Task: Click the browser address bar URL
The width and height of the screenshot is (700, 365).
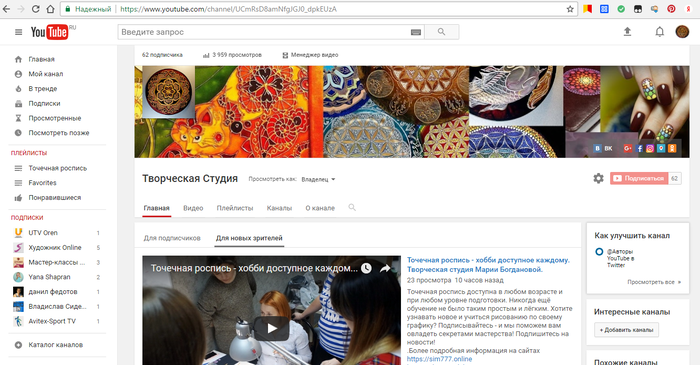Action: [229, 9]
